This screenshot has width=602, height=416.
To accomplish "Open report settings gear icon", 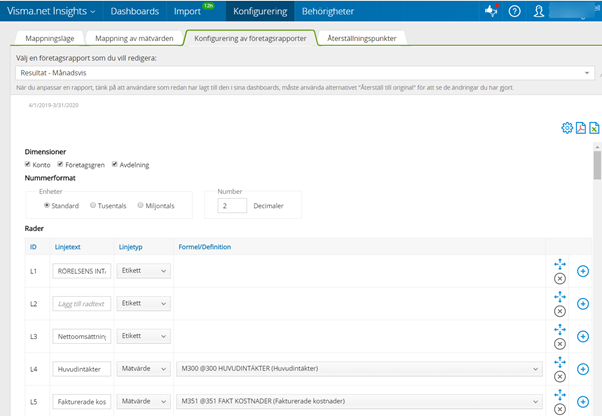I will point(567,128).
